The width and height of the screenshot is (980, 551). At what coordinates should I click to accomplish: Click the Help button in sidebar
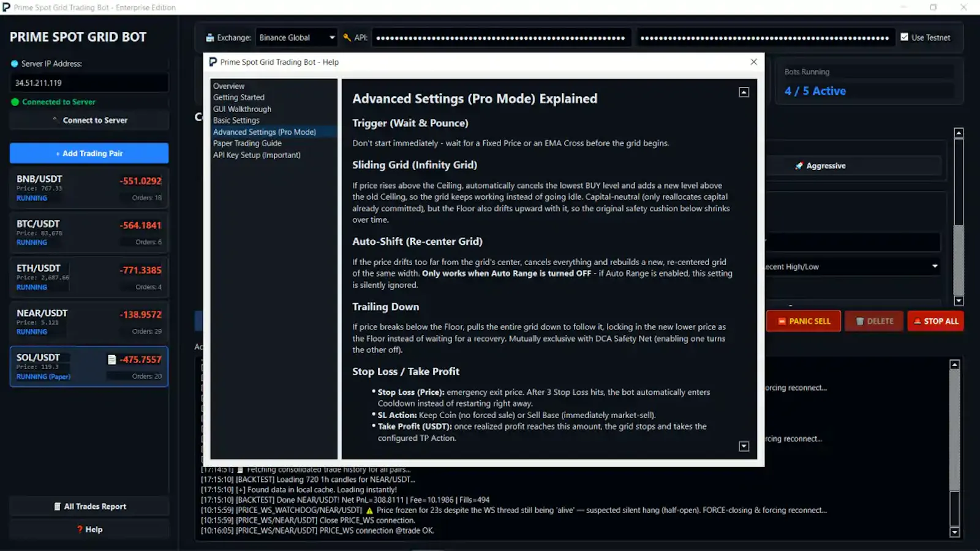[89, 529]
